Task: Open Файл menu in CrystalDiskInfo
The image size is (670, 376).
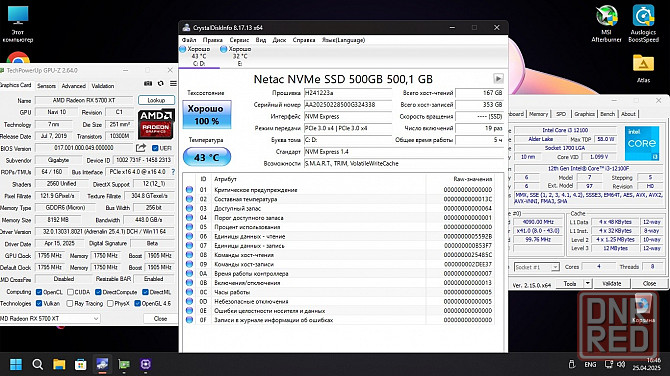Action: [189, 40]
